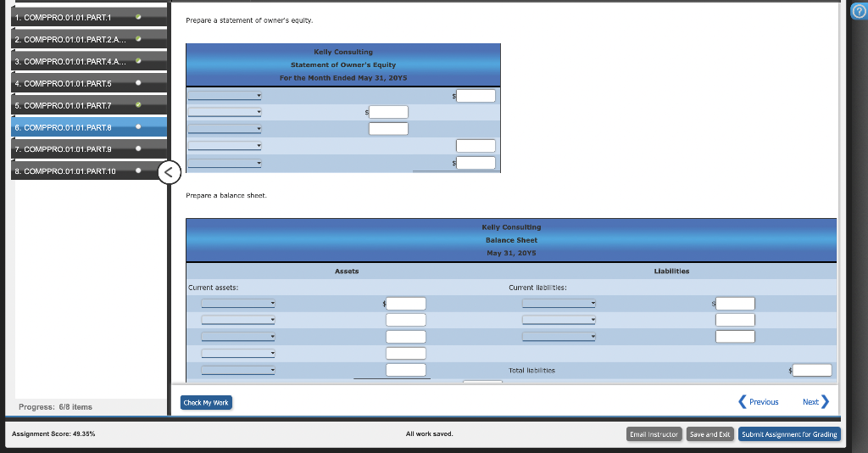Open the help question mark icon
Image resolution: width=868 pixels, height=453 pixels.
860,12
